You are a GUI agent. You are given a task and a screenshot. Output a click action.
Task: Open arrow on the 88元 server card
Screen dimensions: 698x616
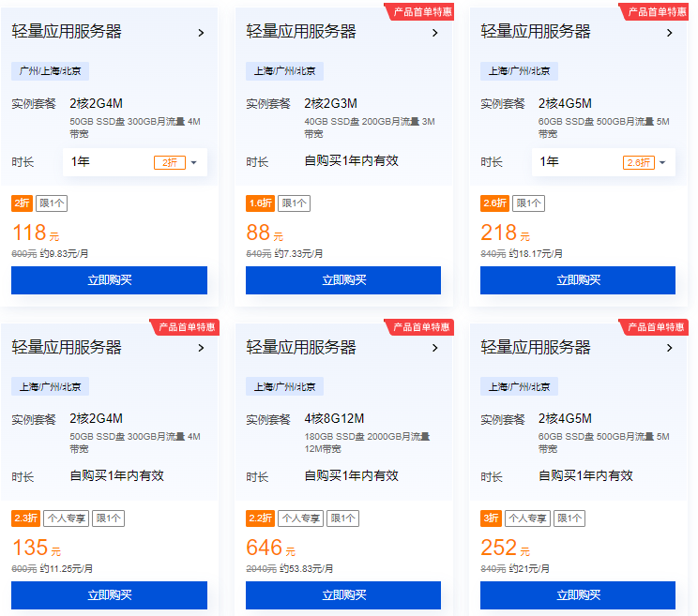point(435,33)
